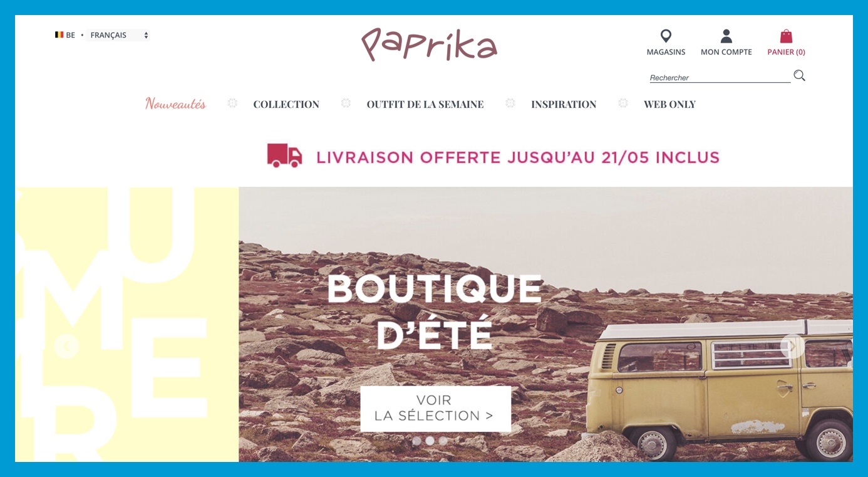Select the third carousel dot indicator
The image size is (868, 477).
tap(443, 441)
